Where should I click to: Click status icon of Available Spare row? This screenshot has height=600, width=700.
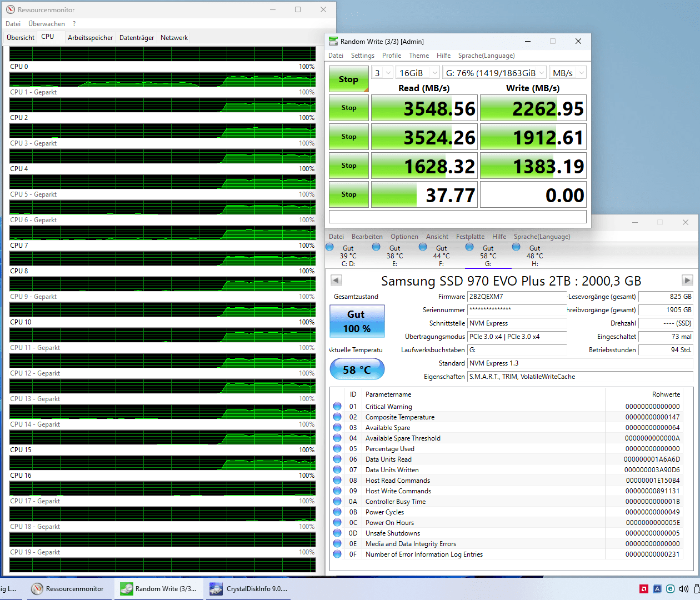[x=337, y=427]
